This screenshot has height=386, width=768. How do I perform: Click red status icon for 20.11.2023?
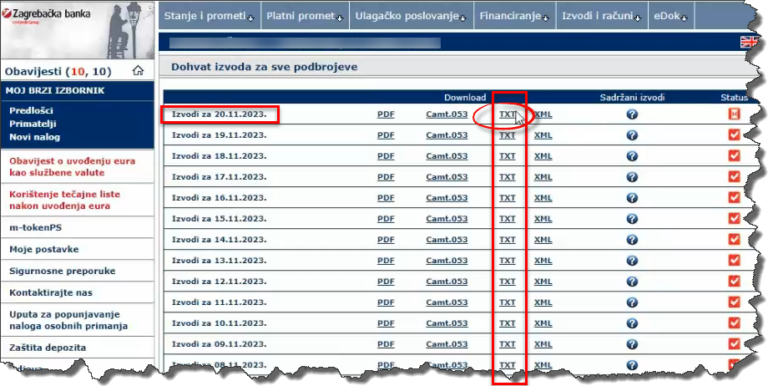coord(734,114)
